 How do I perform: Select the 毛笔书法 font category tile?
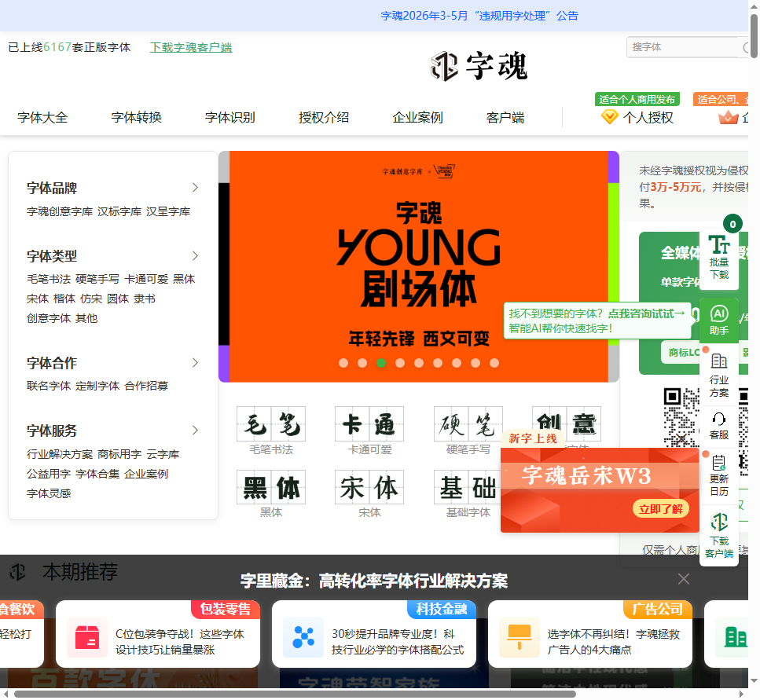[271, 431]
